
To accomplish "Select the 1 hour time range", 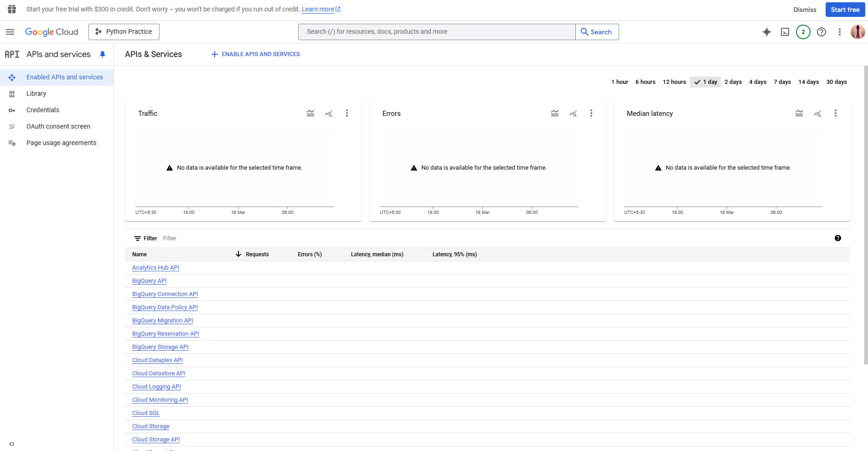I will pyautogui.click(x=620, y=82).
